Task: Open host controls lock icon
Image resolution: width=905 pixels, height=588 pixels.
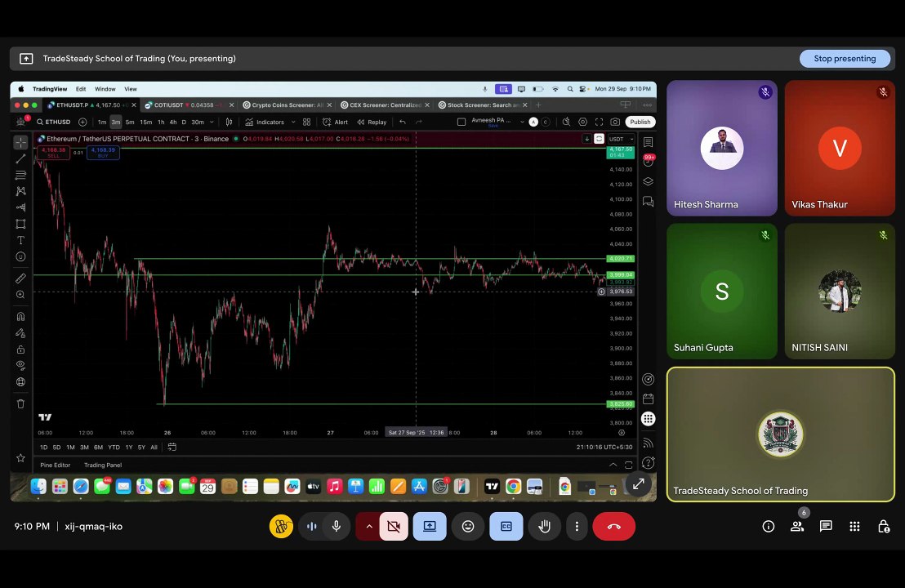Action: click(884, 526)
